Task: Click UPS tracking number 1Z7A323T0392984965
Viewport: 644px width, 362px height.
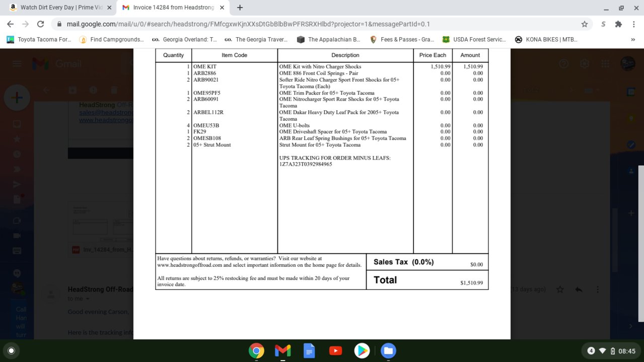Action: tap(306, 164)
